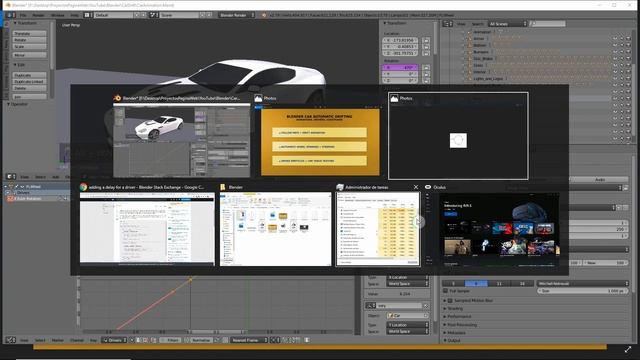This screenshot has height=360, width=640.
Task: Click the gold video progress bar
Action: [x=320, y=347]
